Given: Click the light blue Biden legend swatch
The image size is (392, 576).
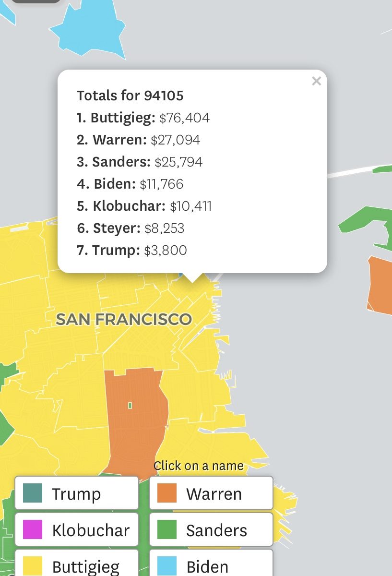Looking at the screenshot, I should [x=167, y=566].
